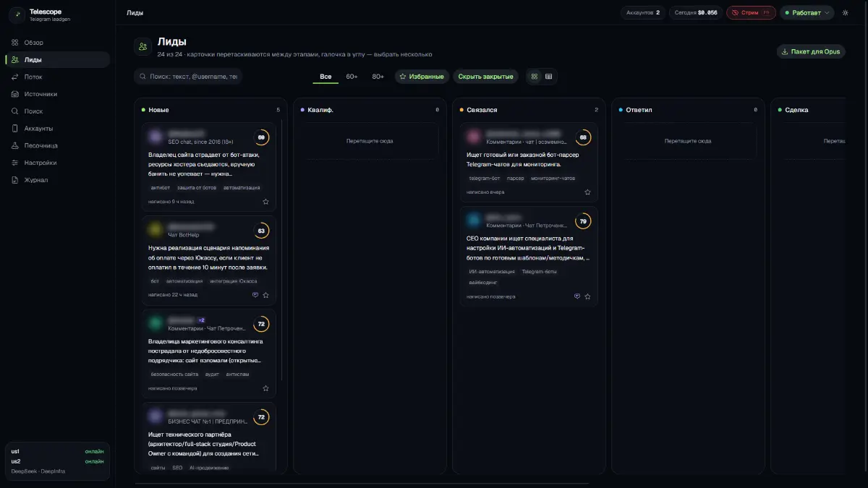Select the 80+ score filter tab
Image resolution: width=868 pixels, height=488 pixels.
(378, 77)
